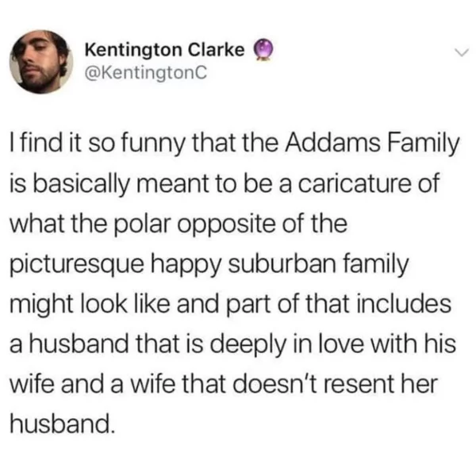Open Kentington Clarke's profile picture
476x476 pixels.
(41, 62)
